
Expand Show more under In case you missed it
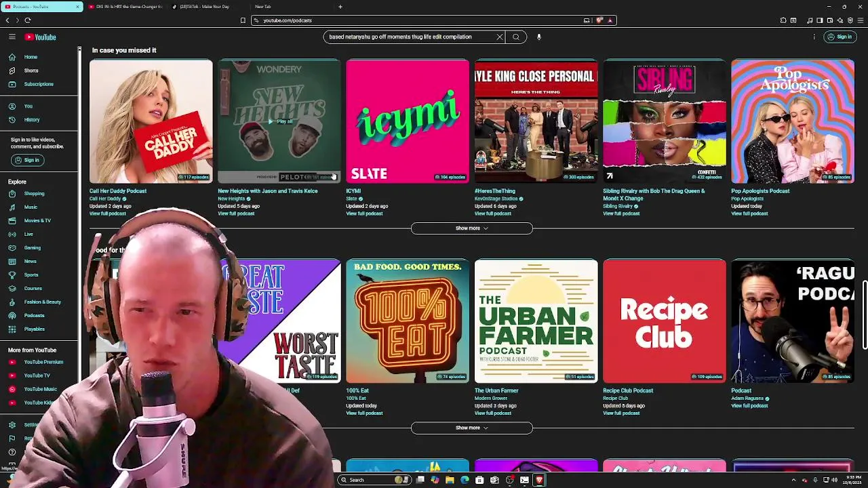coord(472,228)
